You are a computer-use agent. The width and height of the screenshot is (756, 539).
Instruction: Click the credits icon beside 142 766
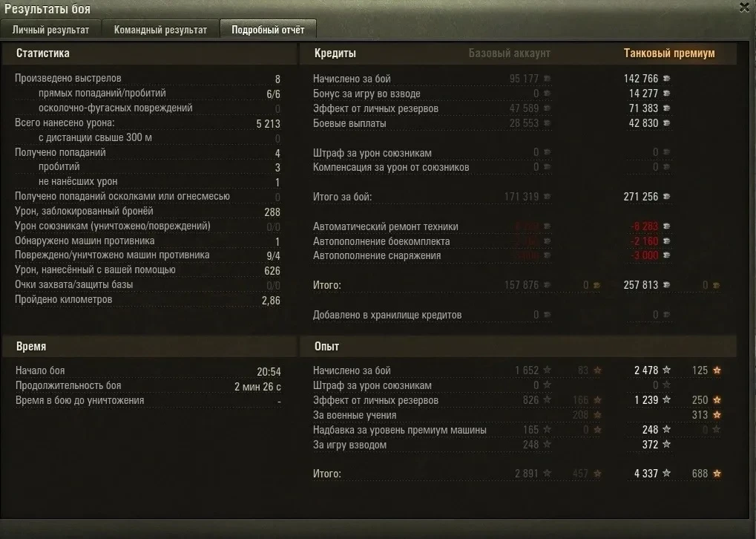click(x=666, y=79)
